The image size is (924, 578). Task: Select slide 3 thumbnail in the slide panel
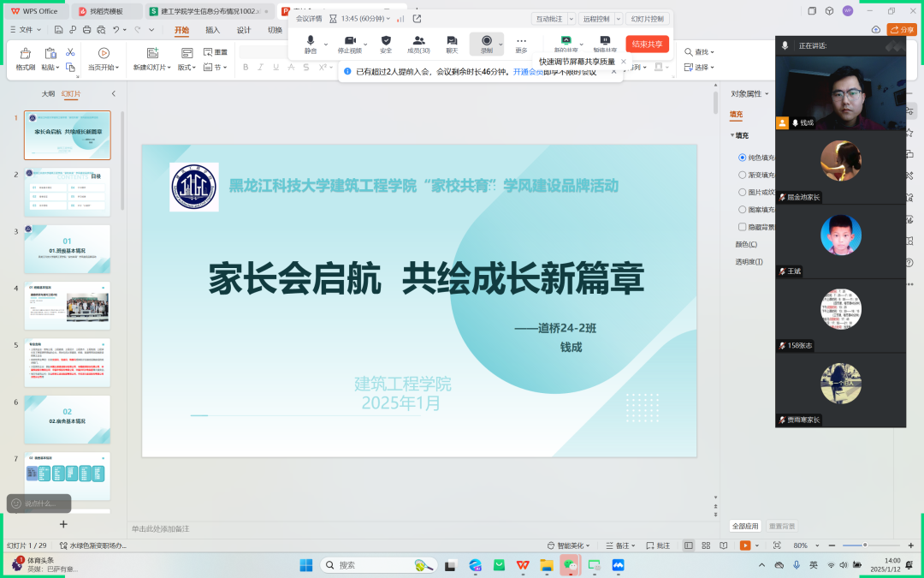67,249
